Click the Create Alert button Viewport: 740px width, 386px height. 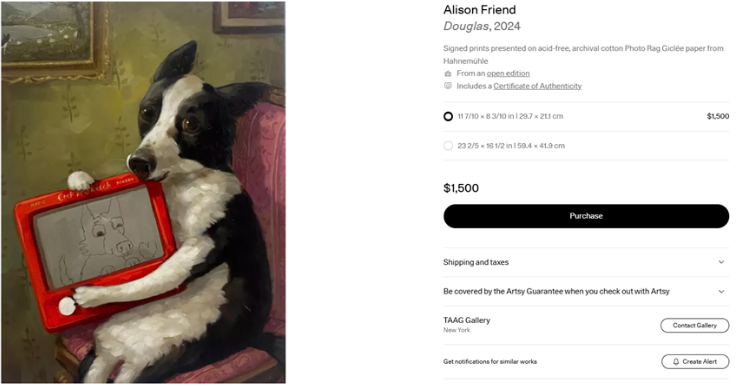click(695, 361)
